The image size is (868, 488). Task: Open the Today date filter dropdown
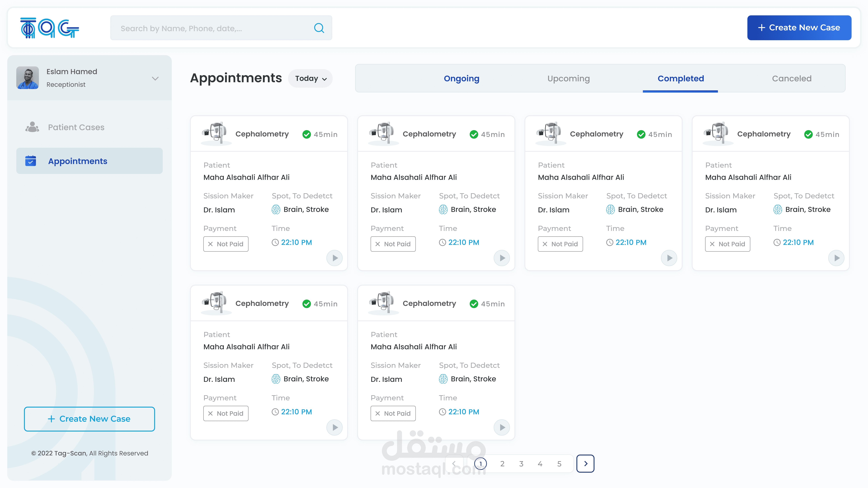tap(310, 78)
